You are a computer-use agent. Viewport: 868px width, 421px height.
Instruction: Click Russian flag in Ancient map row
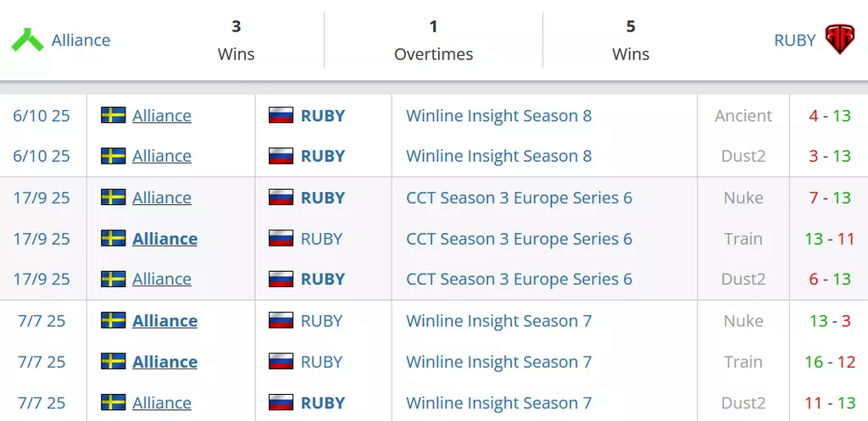[281, 115]
